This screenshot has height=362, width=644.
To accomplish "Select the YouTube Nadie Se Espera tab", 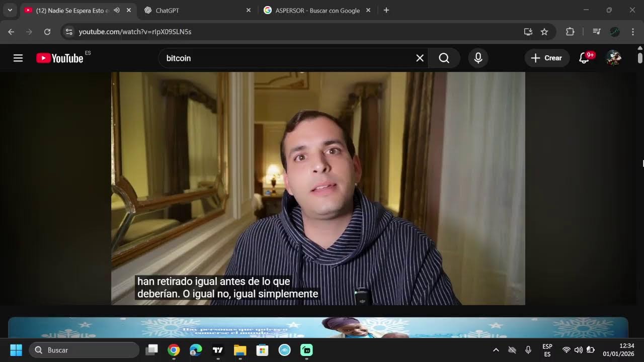I will (x=72, y=10).
